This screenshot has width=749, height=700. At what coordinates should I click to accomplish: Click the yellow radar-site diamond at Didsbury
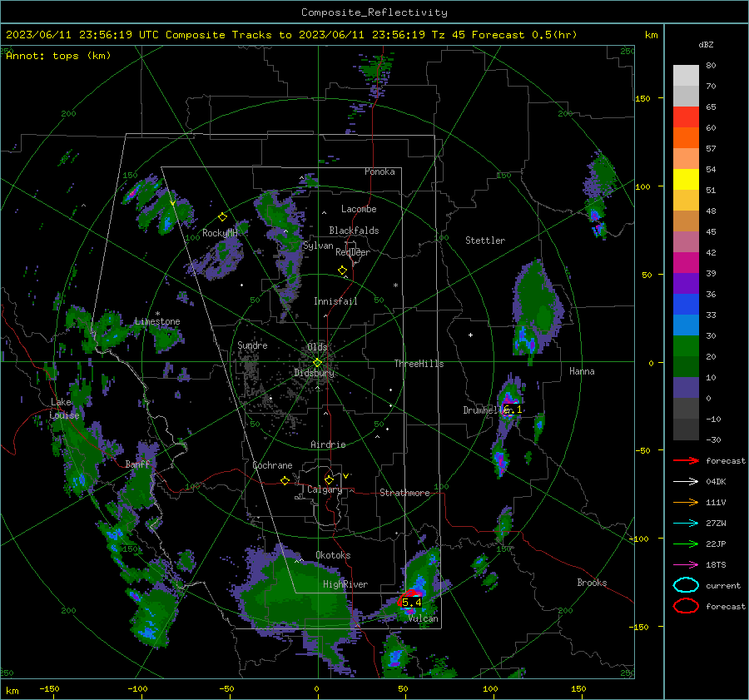(x=317, y=363)
